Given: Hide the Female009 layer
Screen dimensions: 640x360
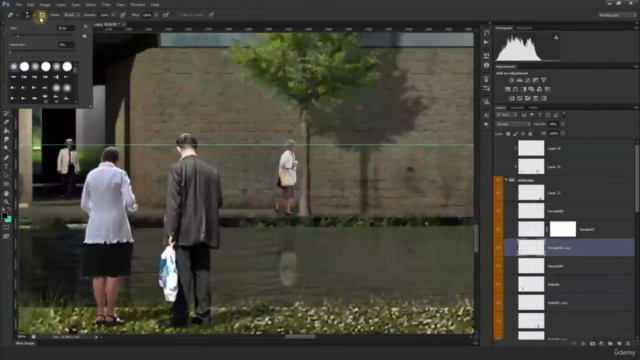Looking at the screenshot, I should 498,211.
